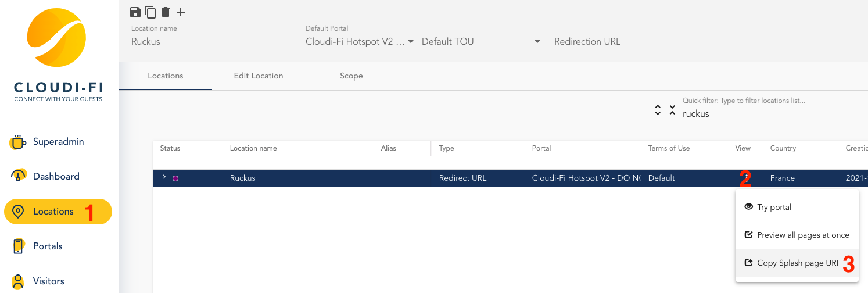This screenshot has width=868, height=293.
Task: Click the quick filter field containing ruckus
Action: (775, 114)
